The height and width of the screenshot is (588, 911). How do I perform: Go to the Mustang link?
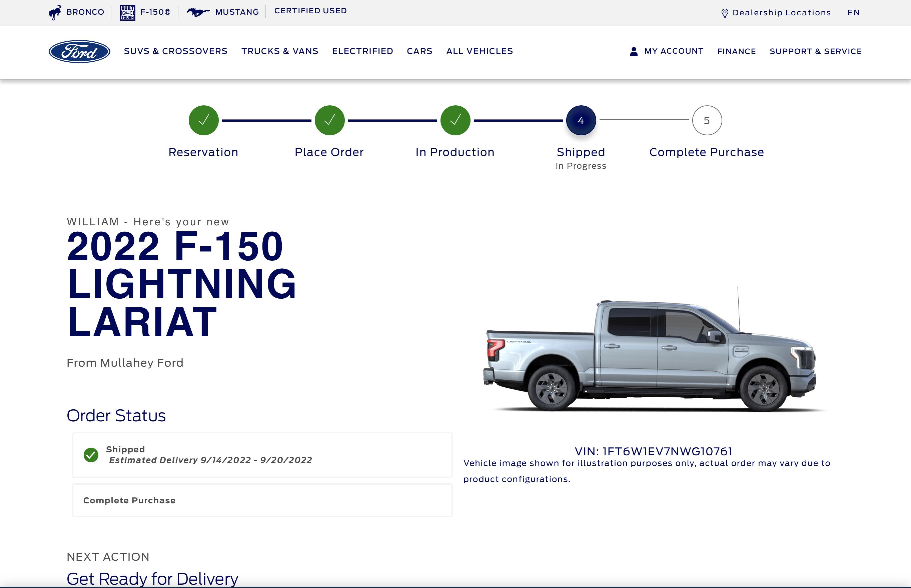click(x=237, y=12)
